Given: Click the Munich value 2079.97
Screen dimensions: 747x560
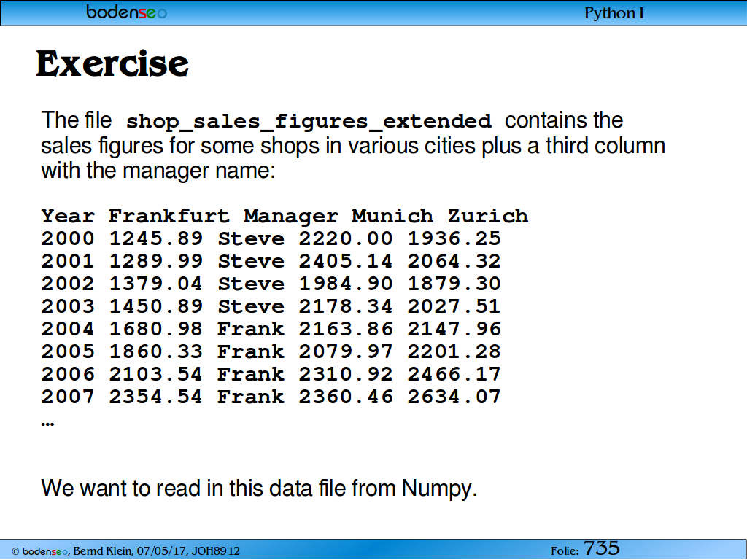Looking at the screenshot, I should coord(345,351).
